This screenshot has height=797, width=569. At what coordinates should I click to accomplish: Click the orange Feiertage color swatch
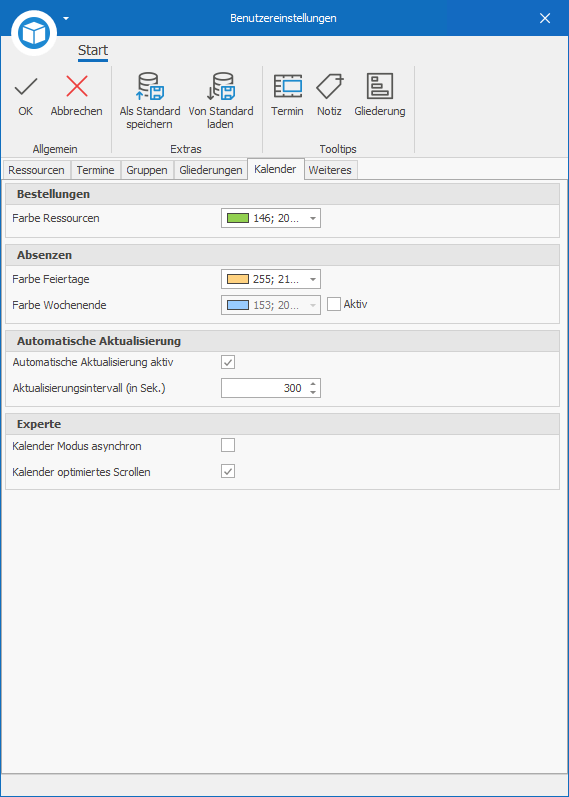coord(237,279)
